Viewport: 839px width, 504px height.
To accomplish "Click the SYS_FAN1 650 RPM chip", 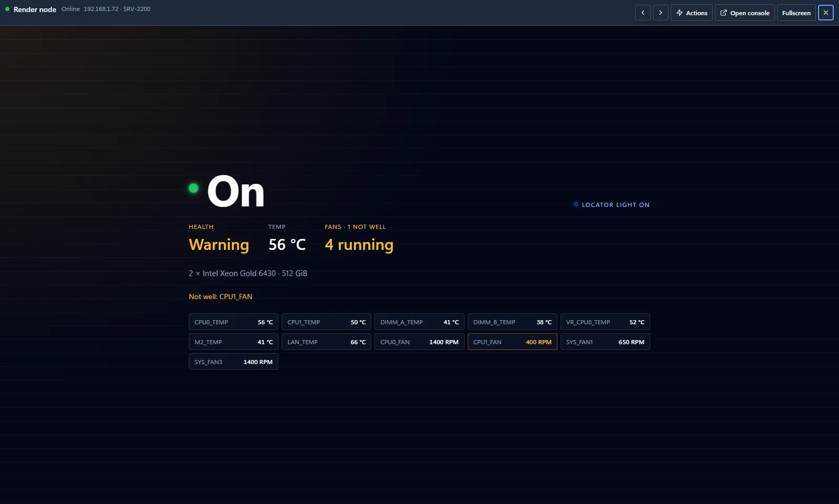I will (605, 342).
